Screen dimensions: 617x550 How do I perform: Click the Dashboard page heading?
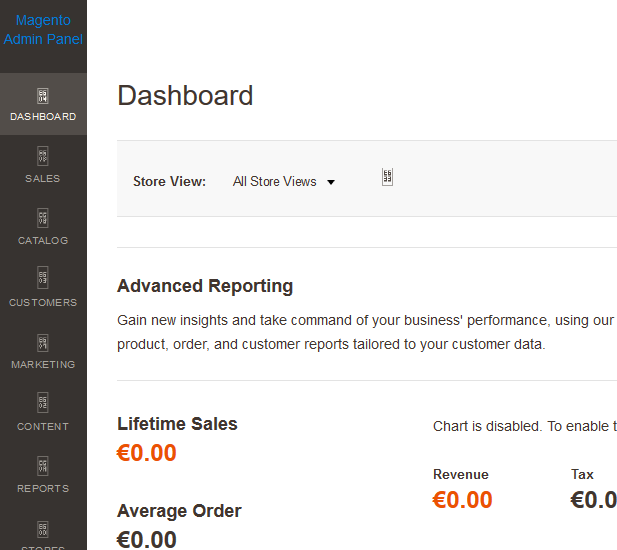pos(185,96)
